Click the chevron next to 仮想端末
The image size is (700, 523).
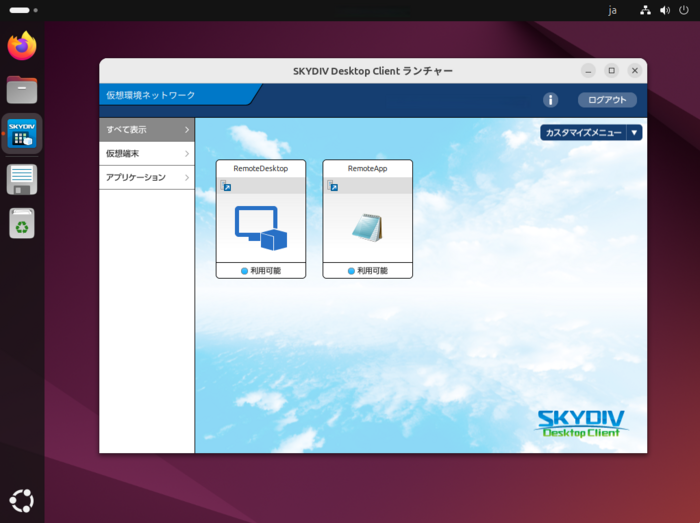[x=187, y=154]
